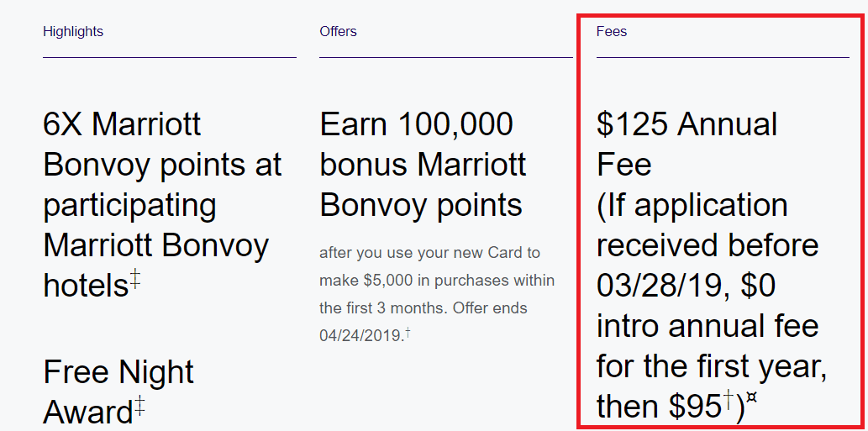
Task: Click 'for the first year,' fee text
Action: [x=712, y=367]
